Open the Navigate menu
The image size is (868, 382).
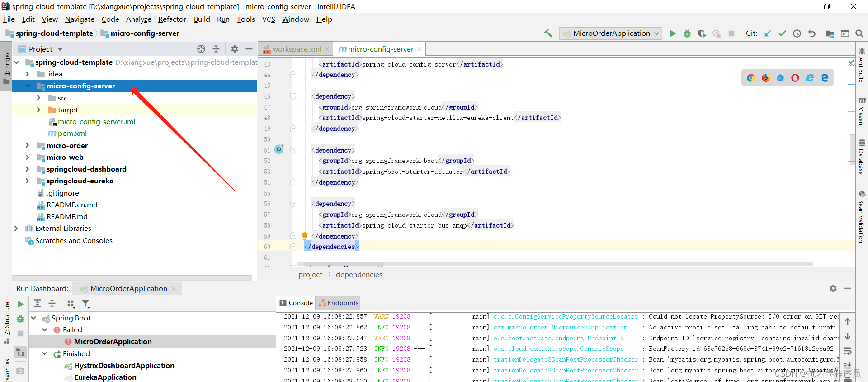point(80,19)
